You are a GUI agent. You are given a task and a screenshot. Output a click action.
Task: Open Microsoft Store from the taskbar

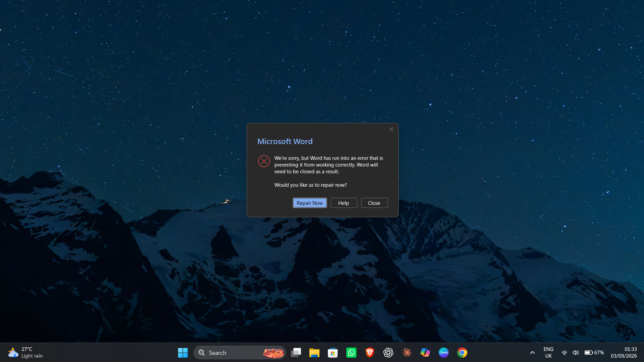(x=333, y=353)
